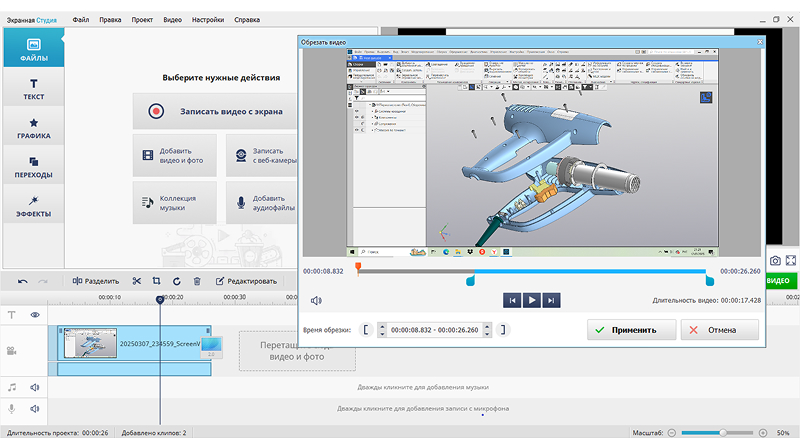
Task: Click the scissors cut icon in timeline toolbar
Action: tap(137, 281)
